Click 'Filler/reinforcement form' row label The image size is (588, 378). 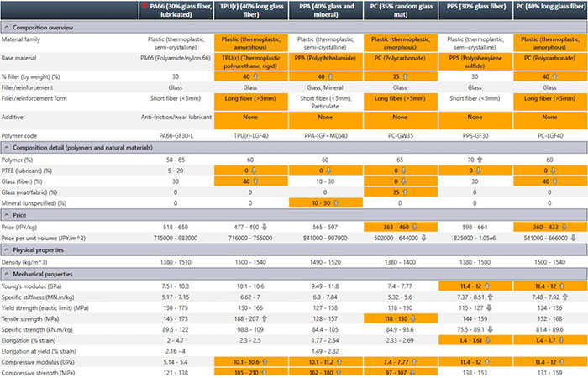34,98
